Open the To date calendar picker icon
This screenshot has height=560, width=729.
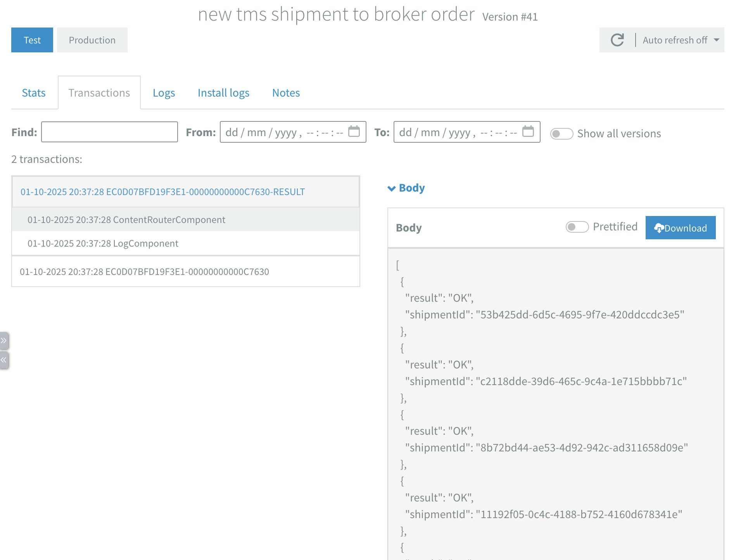point(528,131)
